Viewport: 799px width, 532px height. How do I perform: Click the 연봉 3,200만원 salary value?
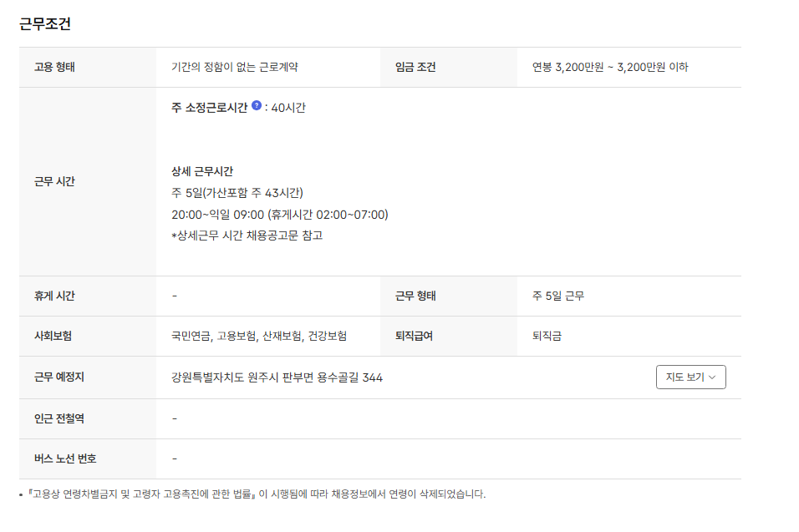click(x=609, y=68)
